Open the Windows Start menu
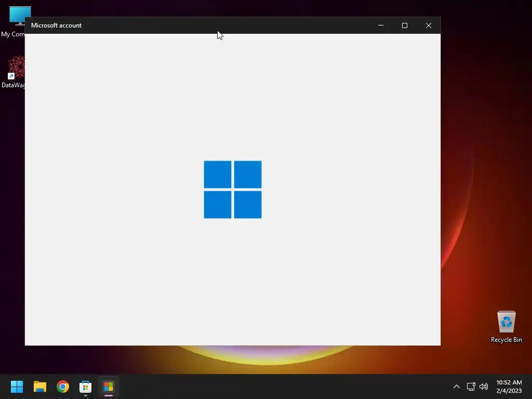Screen dimensions: 532x399 pyautogui.click(x=17, y=387)
